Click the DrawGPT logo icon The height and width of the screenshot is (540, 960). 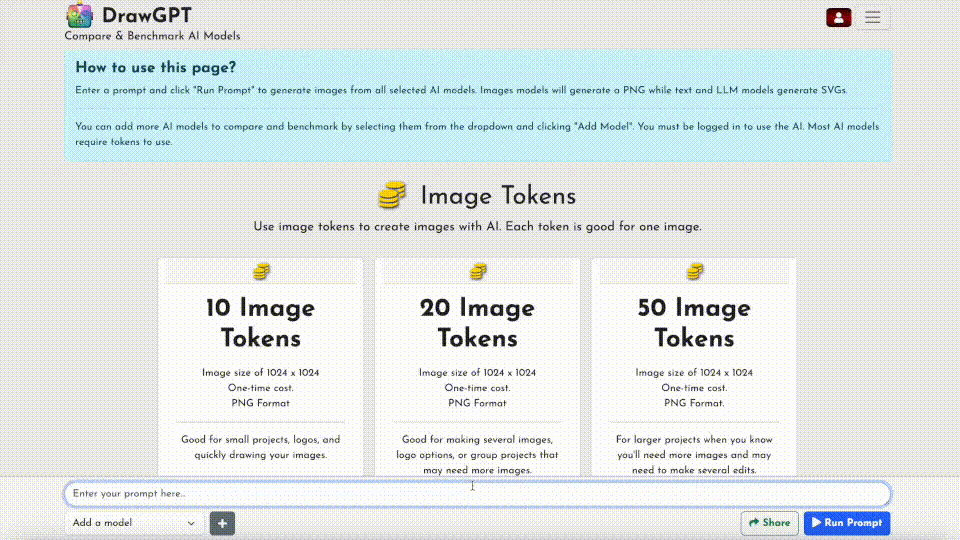80,16
